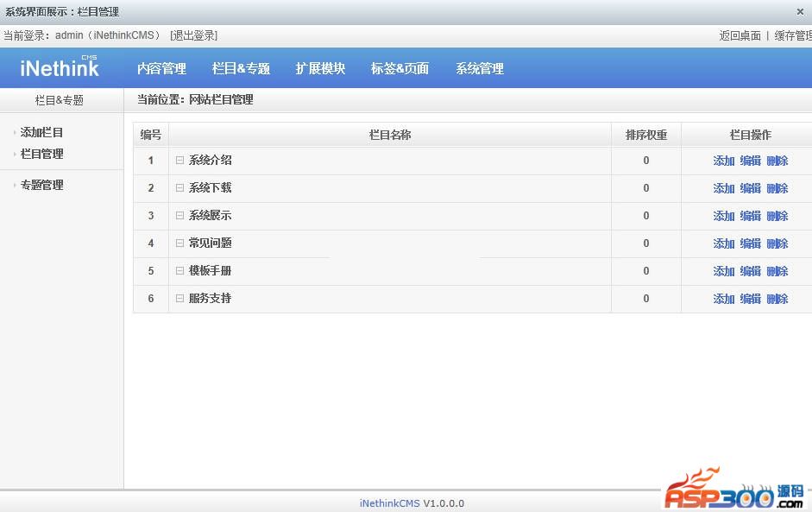The height and width of the screenshot is (512, 812).
Task: Click the sort weight 0 of 服务支持
Action: 646,299
